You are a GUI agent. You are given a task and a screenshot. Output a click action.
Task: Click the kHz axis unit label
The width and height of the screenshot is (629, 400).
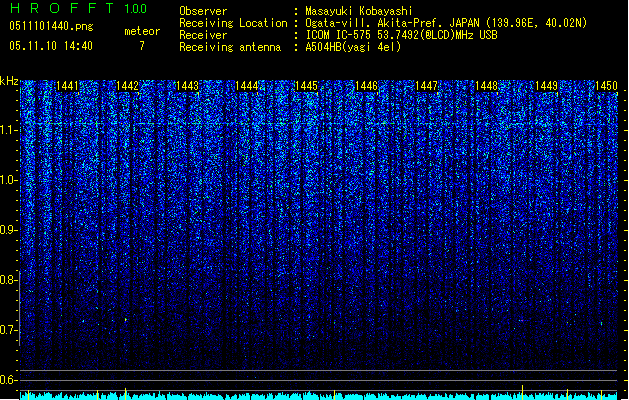tap(9, 81)
